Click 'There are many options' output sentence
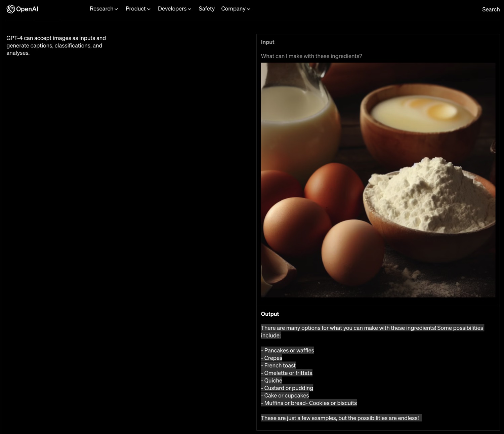This screenshot has height=434, width=504. click(372, 331)
